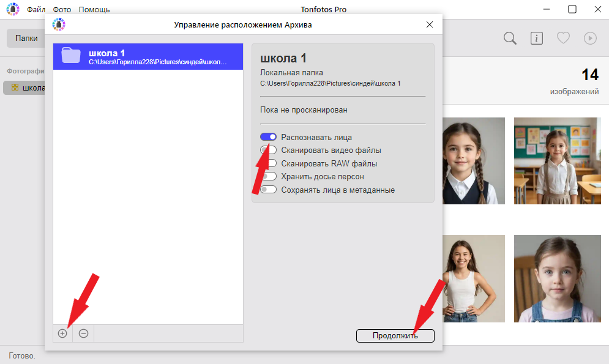Open the Фото menu
This screenshot has height=364, width=609.
tap(62, 9)
